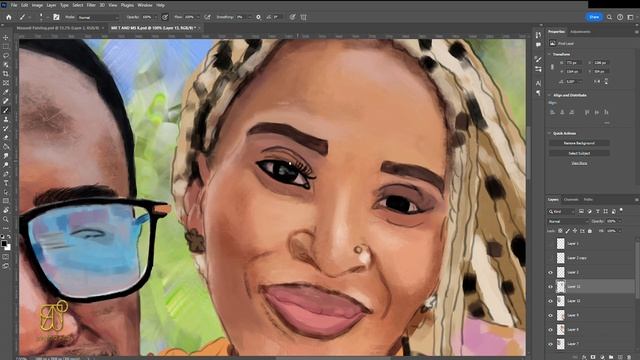Collapse the Align and Distribute section

(x=549, y=95)
